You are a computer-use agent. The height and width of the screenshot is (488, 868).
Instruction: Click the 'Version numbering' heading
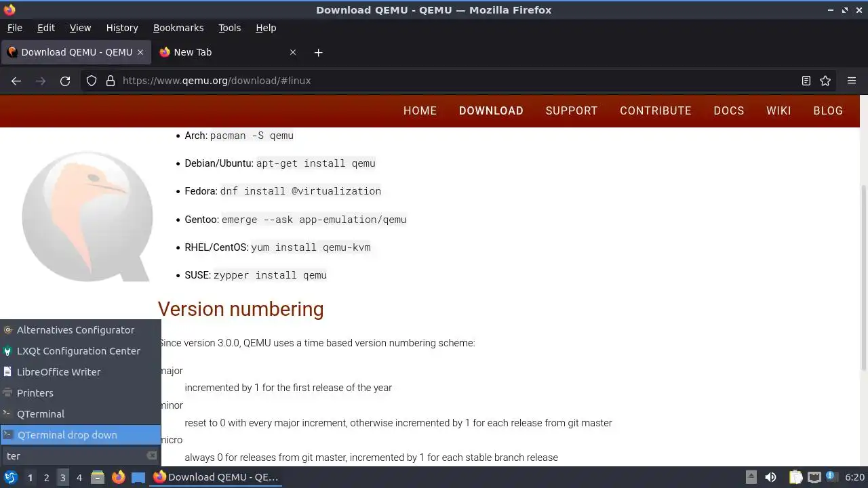241,309
